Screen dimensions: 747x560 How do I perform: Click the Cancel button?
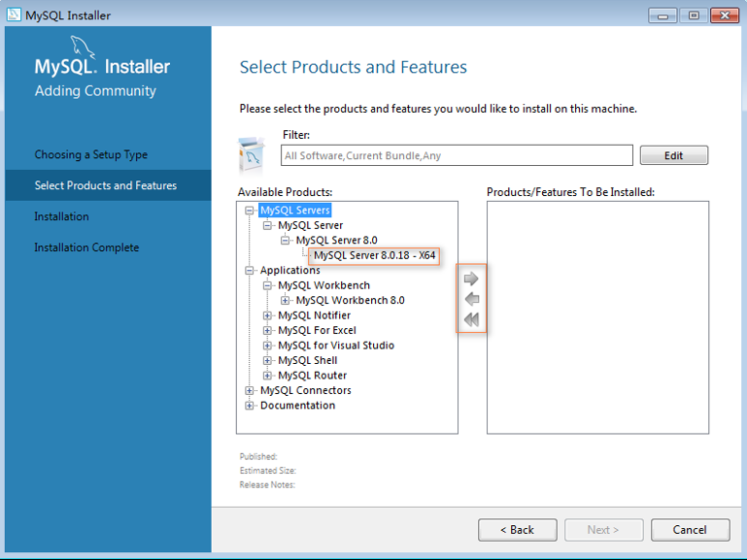pos(690,530)
